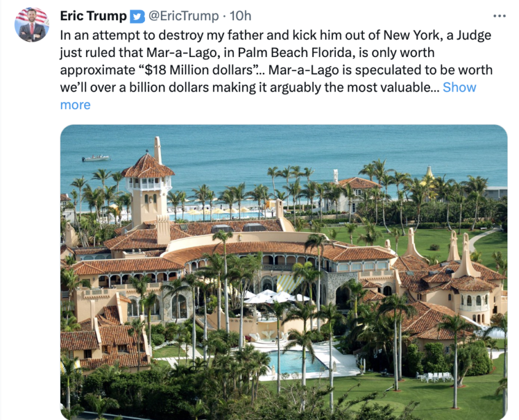Expand the tweet with Show more
Screen dimensions: 519x420
[459, 87]
